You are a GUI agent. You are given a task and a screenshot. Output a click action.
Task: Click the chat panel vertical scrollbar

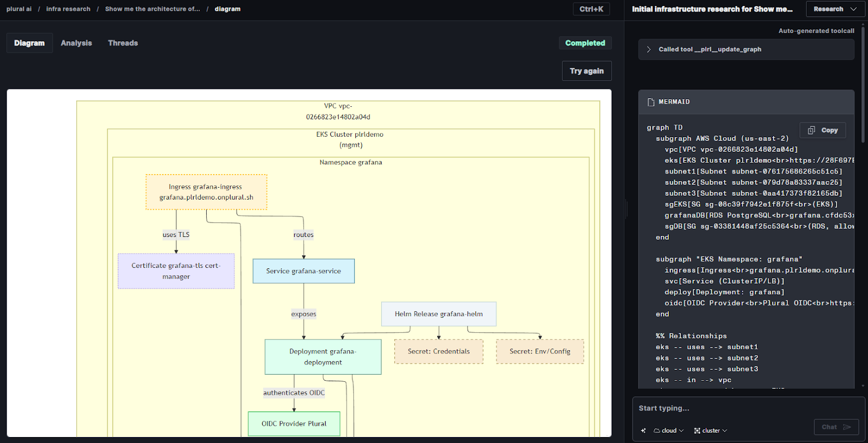coord(863,81)
